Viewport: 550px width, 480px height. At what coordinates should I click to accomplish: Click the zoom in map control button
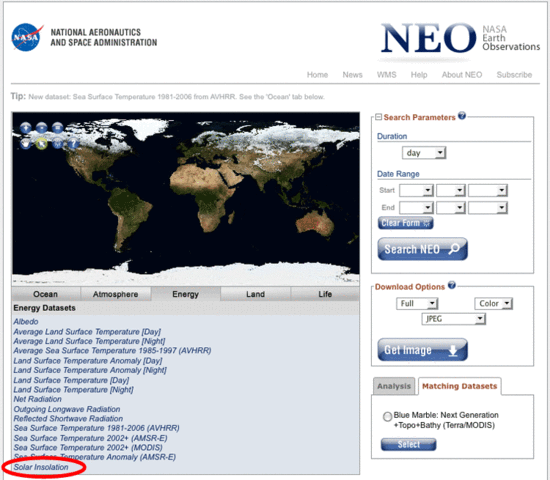[26, 127]
